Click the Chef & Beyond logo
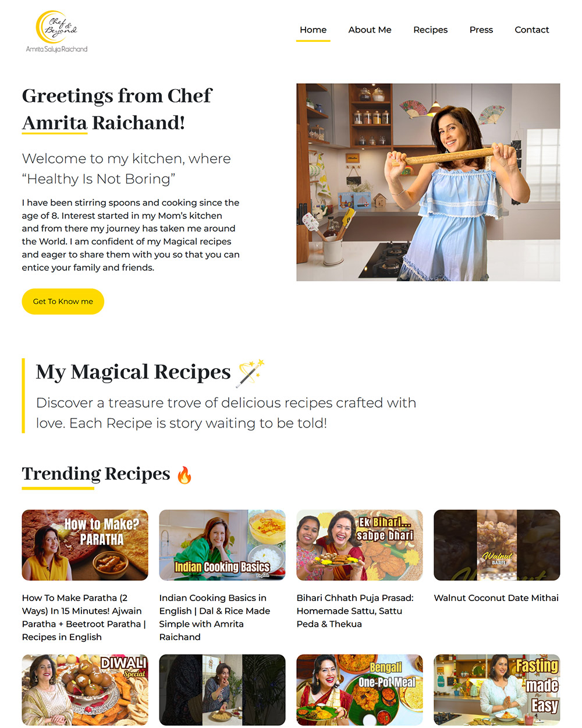 point(56,32)
